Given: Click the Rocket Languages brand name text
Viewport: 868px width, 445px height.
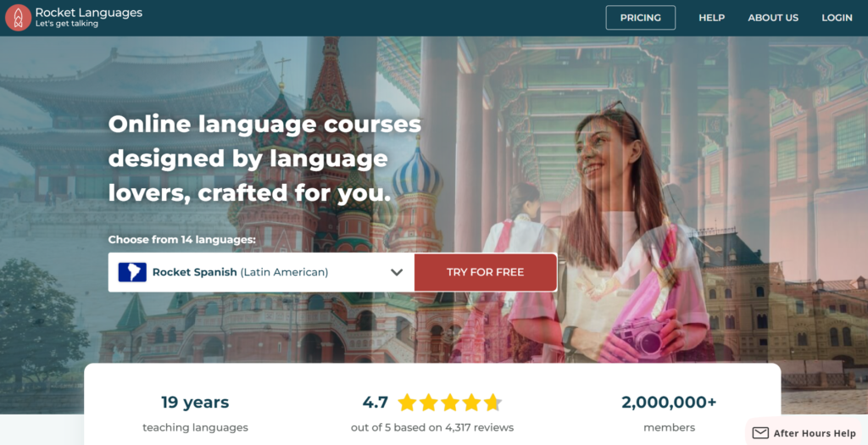Looking at the screenshot, I should pos(88,12).
